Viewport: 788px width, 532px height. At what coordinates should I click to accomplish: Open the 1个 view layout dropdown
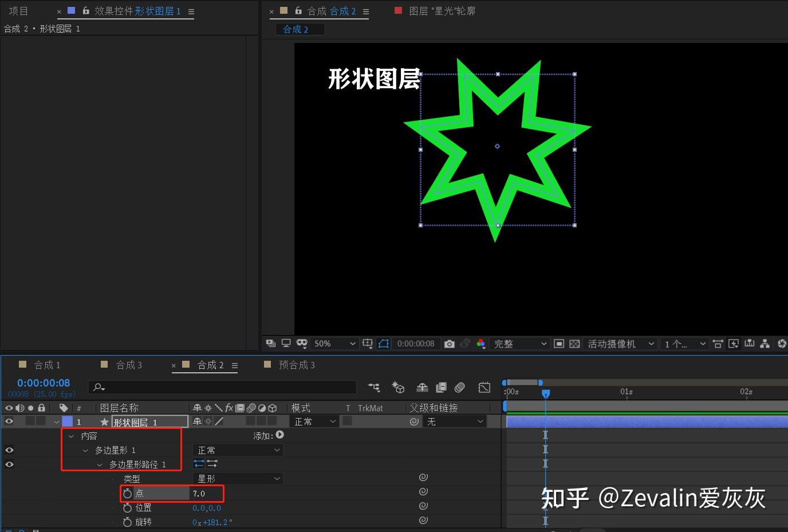684,344
